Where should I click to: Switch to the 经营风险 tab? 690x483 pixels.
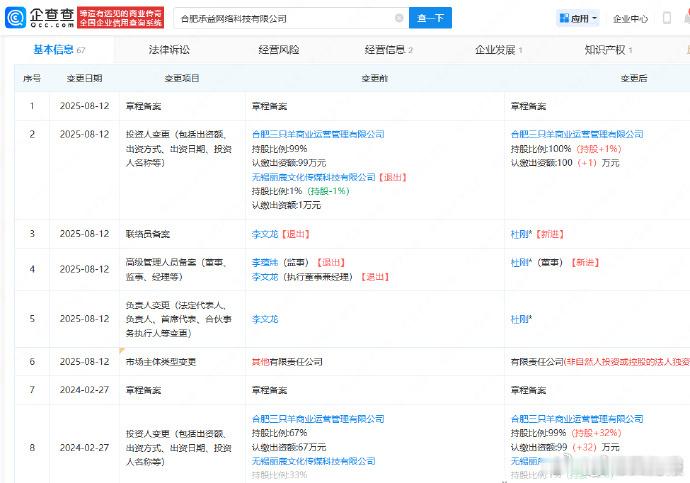point(279,50)
